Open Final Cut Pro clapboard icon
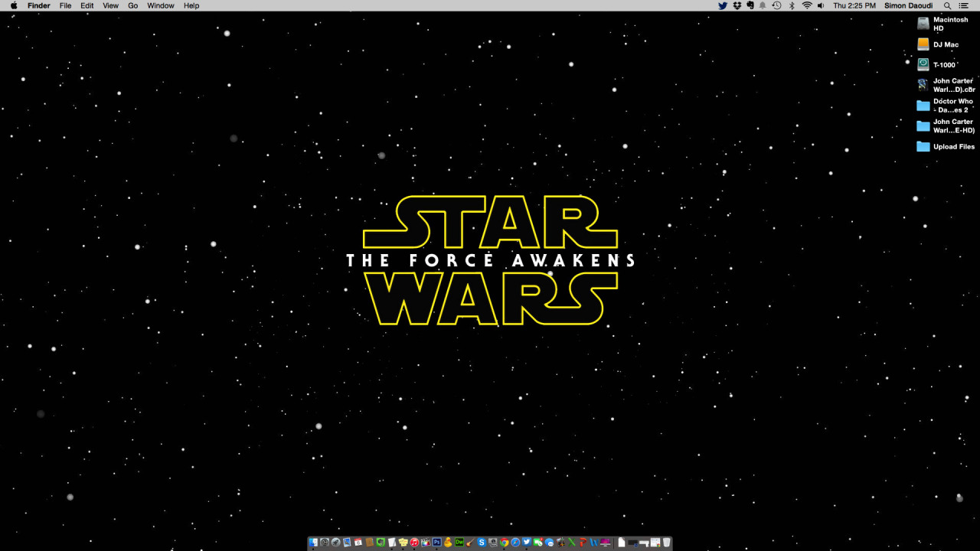 pos(426,542)
